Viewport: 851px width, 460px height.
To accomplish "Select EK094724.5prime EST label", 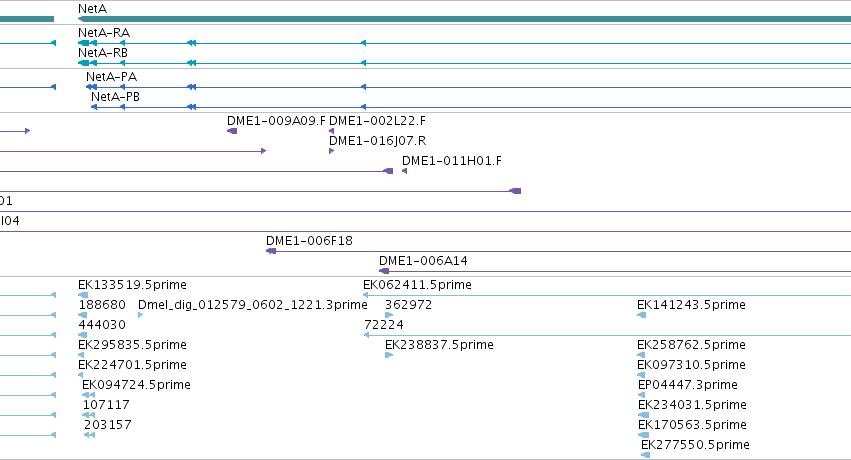I will 136,385.
